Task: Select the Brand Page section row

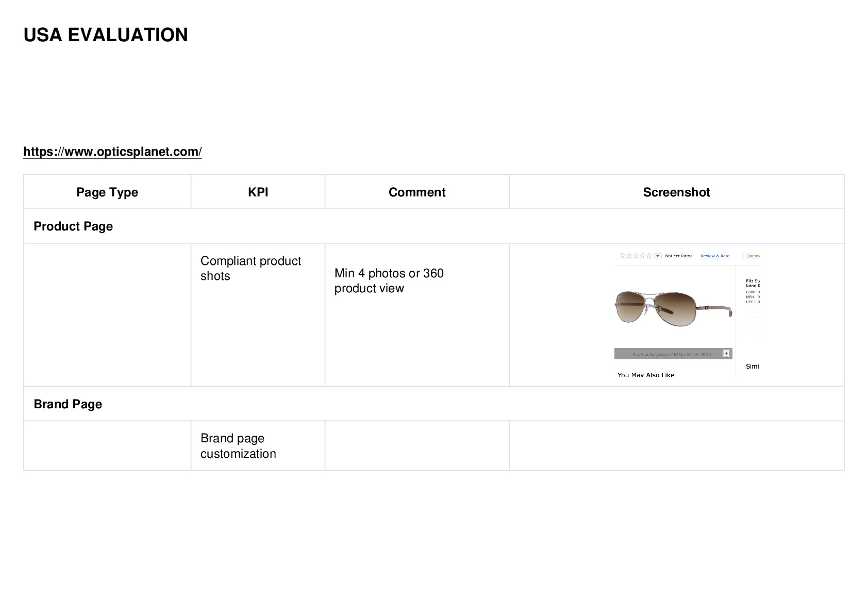Action: click(x=434, y=404)
